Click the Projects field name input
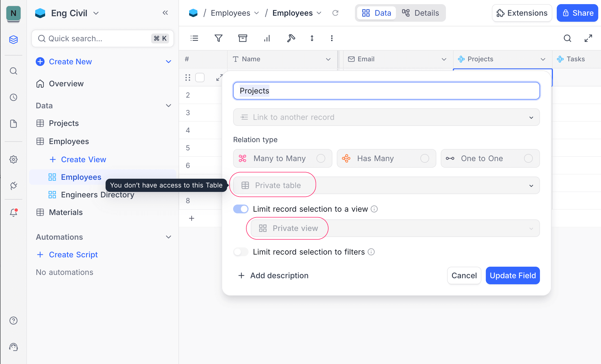Screen dimensions: 601x364 [x=386, y=91]
